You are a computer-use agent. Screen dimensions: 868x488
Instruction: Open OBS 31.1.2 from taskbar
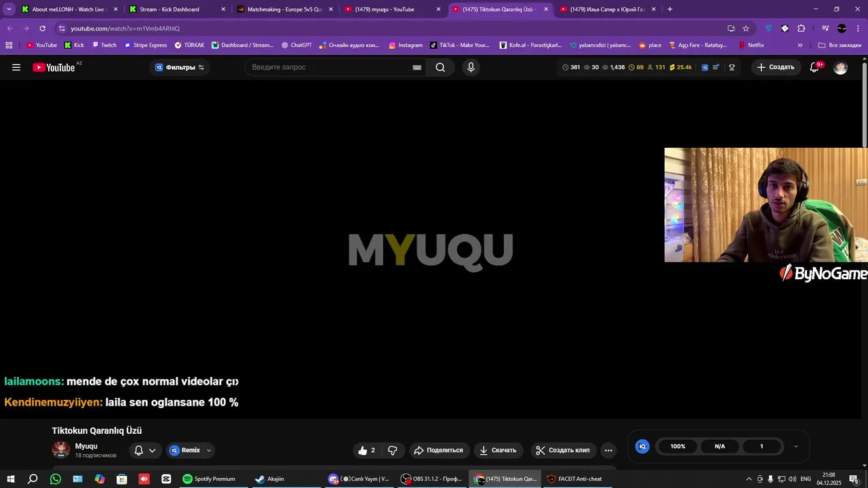point(431,479)
